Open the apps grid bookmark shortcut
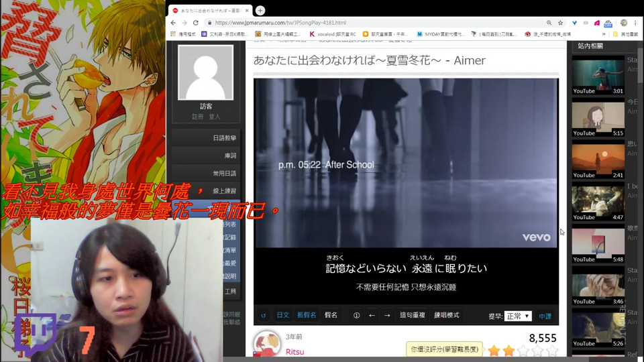 click(183, 34)
